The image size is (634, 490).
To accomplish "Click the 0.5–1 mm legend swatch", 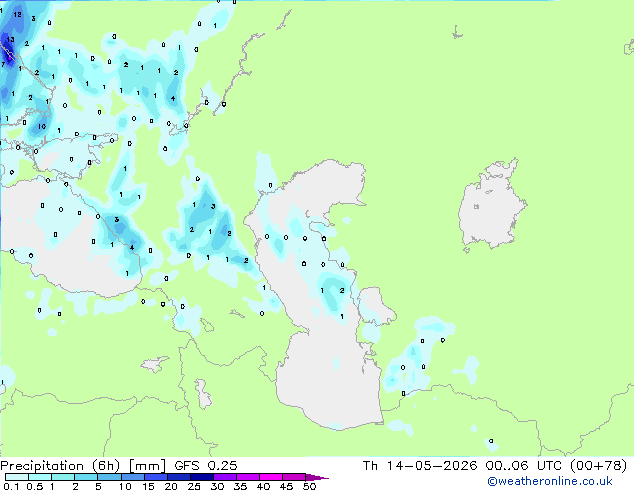I will (x=40, y=477).
